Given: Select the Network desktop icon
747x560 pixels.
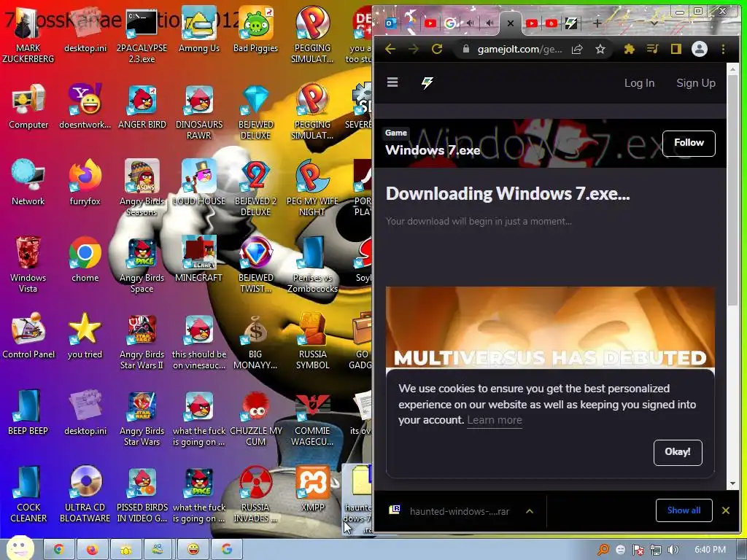Looking at the screenshot, I should [28, 182].
